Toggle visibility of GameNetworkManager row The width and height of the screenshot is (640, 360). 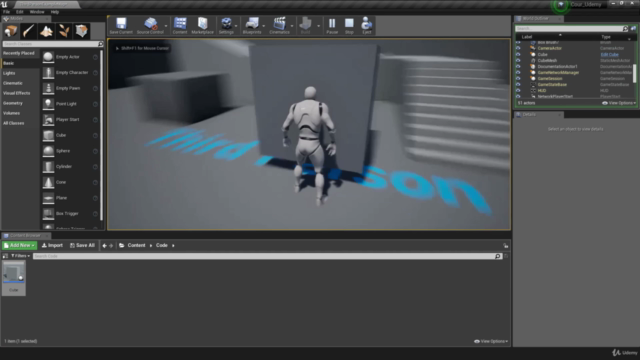tap(518, 73)
